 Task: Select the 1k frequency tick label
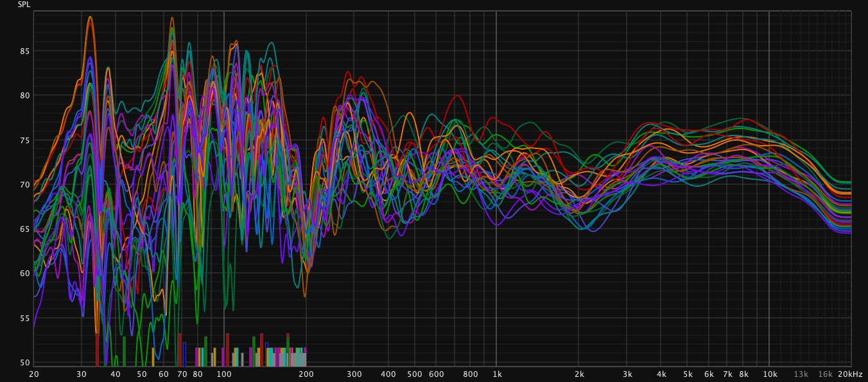click(496, 374)
